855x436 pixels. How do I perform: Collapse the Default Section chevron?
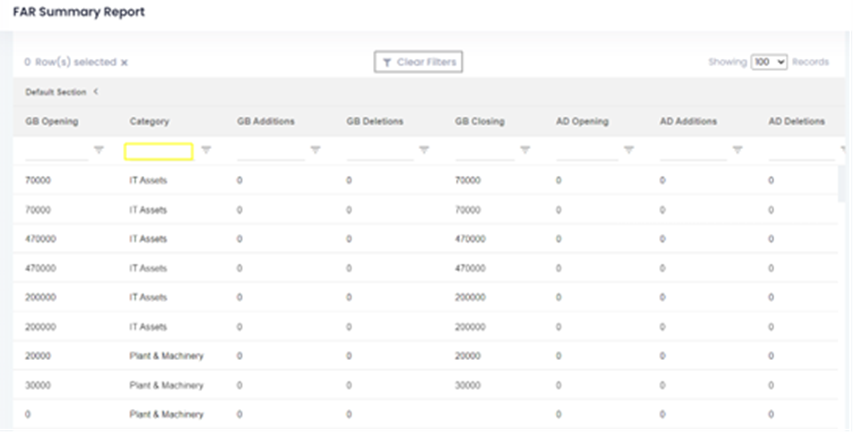coord(96,92)
